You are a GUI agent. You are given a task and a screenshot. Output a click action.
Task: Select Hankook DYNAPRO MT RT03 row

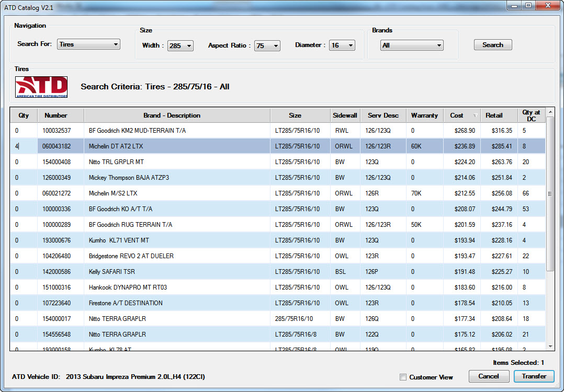tap(278, 287)
